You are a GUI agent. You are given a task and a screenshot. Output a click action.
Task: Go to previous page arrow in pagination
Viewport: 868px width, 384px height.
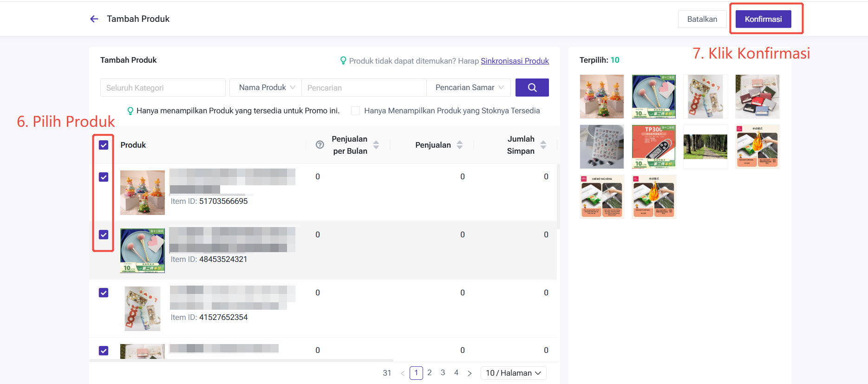403,373
